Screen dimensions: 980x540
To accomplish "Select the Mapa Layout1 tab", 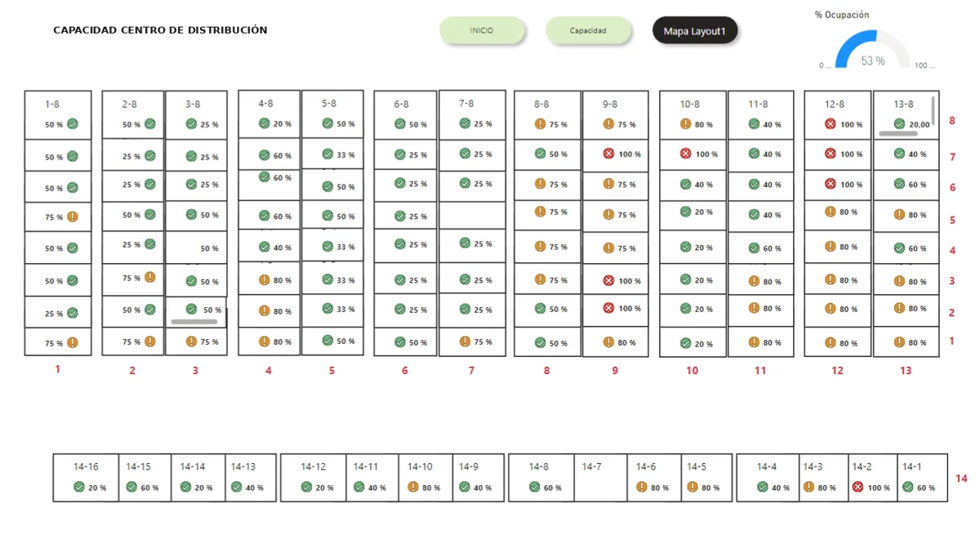I will 695,32.
